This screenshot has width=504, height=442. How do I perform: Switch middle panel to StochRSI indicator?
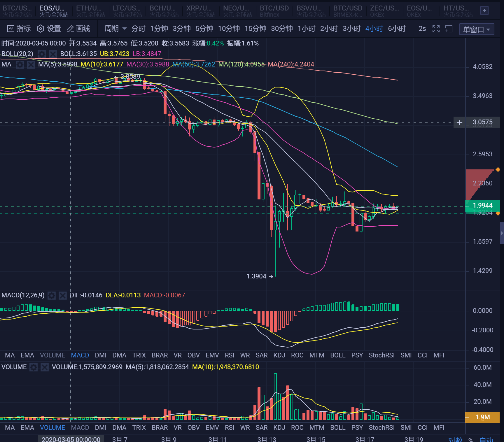pyautogui.click(x=381, y=355)
